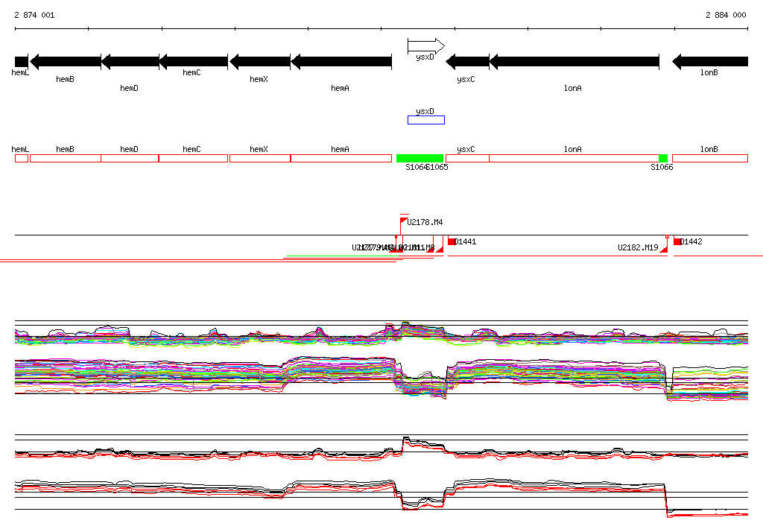Click the hemC black gene arrow
The height and width of the screenshot is (532, 763).
[193, 62]
